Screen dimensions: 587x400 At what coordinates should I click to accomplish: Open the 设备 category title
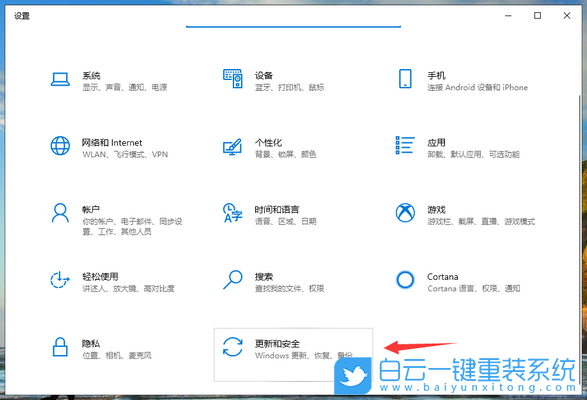pos(264,75)
